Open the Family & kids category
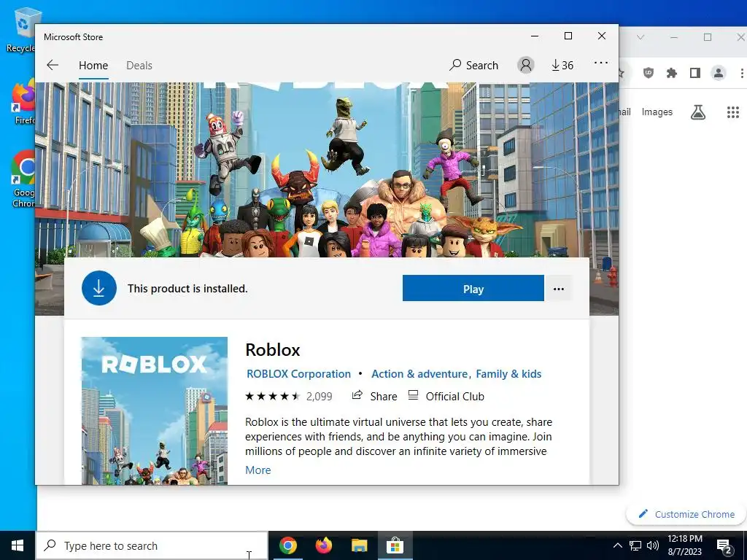The image size is (747, 560). [x=508, y=374]
